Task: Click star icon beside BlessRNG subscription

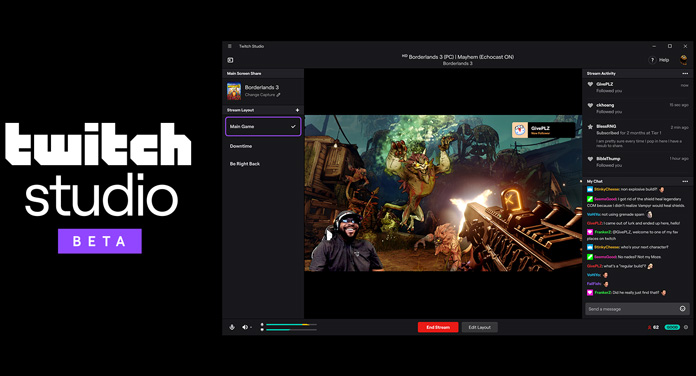Action: 590,127
